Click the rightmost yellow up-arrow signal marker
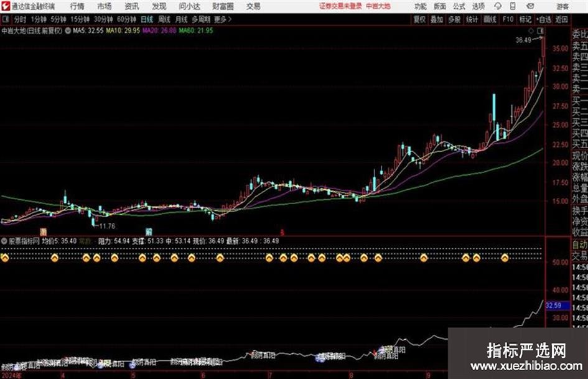The height and width of the screenshot is (379, 588). tap(505, 258)
